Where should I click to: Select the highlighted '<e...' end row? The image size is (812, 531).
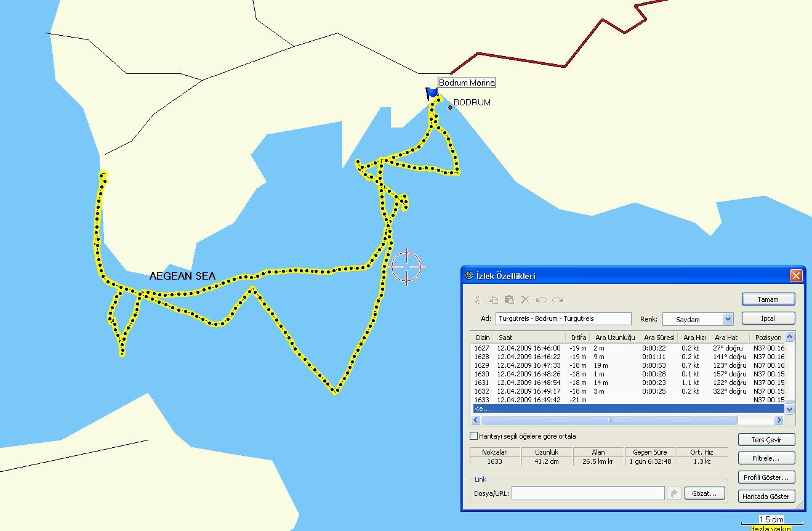click(628, 408)
